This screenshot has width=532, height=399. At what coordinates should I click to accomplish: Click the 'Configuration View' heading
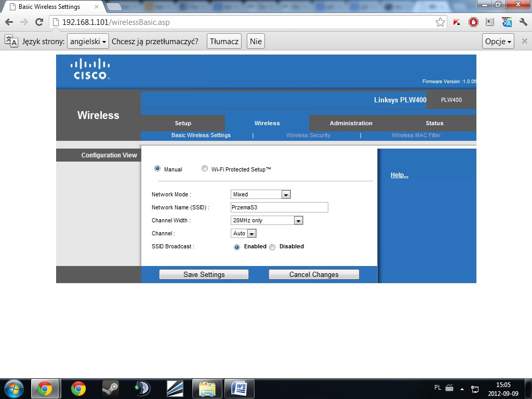(109, 155)
